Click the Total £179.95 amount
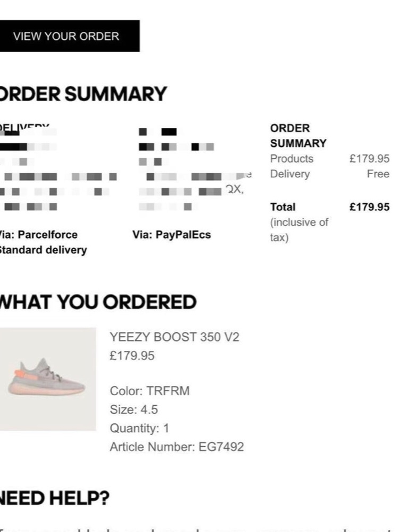The height and width of the screenshot is (532, 399). (370, 207)
